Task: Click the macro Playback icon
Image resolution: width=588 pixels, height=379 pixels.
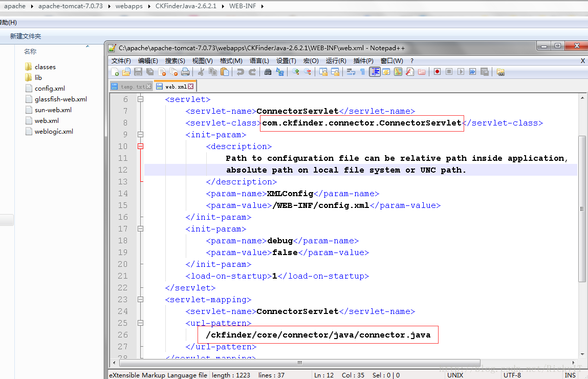Action: click(461, 72)
